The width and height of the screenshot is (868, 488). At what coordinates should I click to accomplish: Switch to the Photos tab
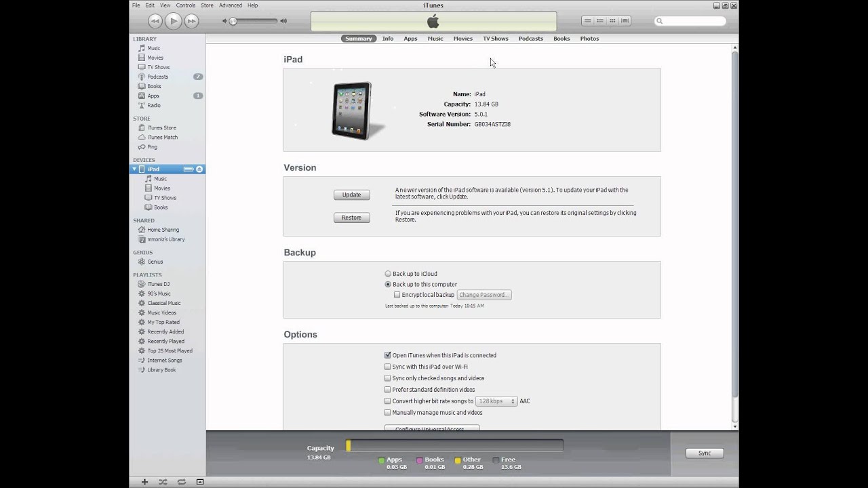point(589,39)
